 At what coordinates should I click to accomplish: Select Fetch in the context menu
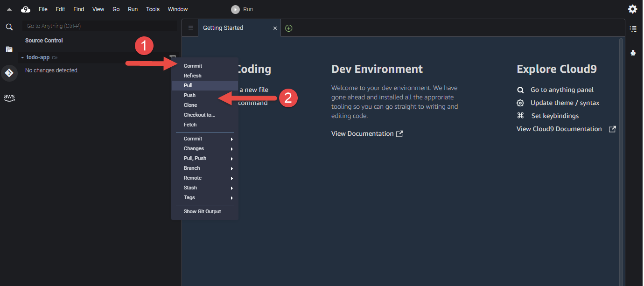(205, 125)
